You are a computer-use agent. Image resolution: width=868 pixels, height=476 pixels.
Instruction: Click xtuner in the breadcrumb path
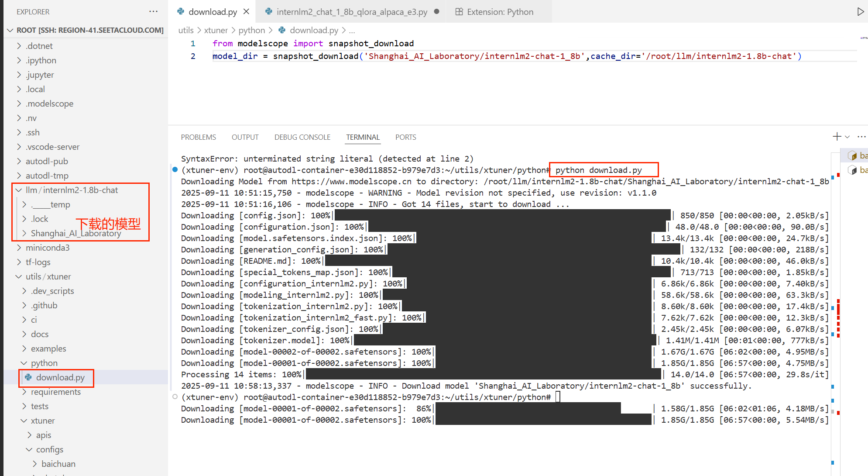216,30
